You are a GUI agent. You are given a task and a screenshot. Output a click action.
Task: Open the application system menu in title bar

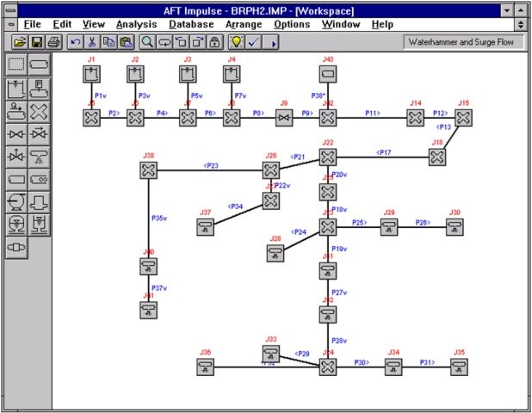(11, 11)
